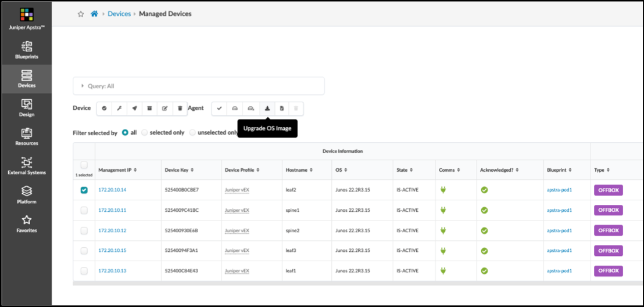Open the 172.20.10.13 management IP link
The image size is (644, 307).
[x=112, y=271]
